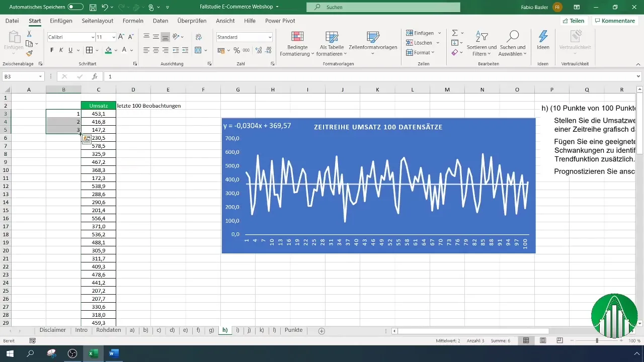Toggle center horizontal alignment
644x362 pixels.
point(156,50)
